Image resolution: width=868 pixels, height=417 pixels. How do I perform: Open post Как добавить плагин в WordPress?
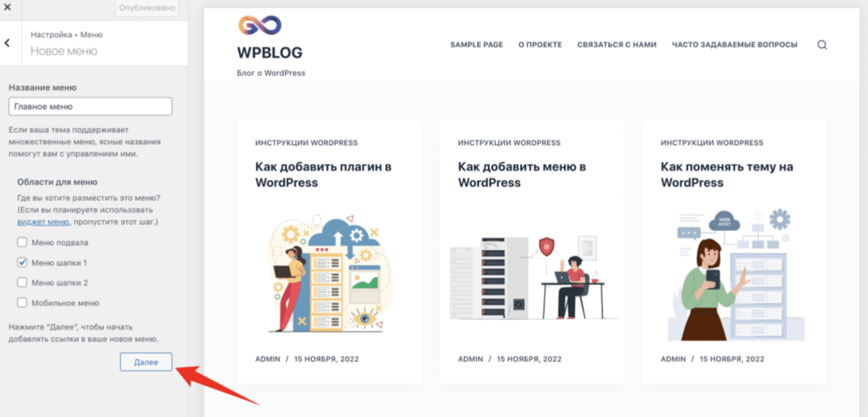[323, 175]
